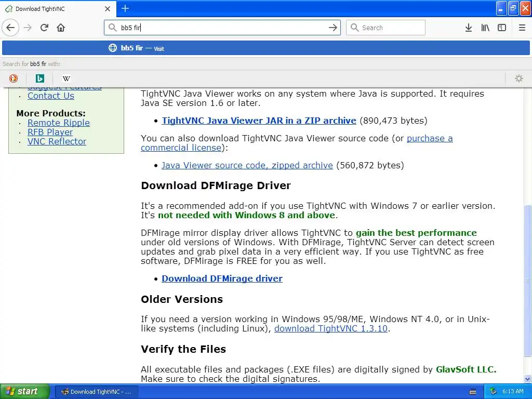This screenshot has width=532, height=399.
Task: Click the system tray network icon
Action: [x=493, y=392]
